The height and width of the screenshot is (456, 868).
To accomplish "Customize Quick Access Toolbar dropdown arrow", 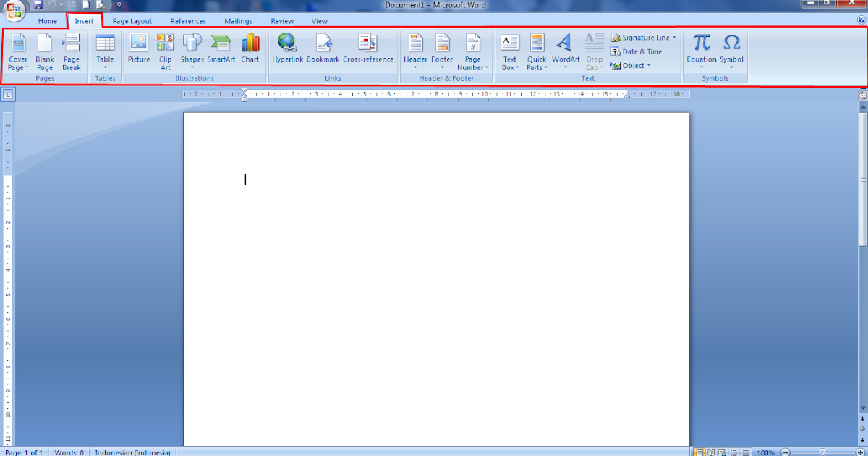I will [119, 4].
